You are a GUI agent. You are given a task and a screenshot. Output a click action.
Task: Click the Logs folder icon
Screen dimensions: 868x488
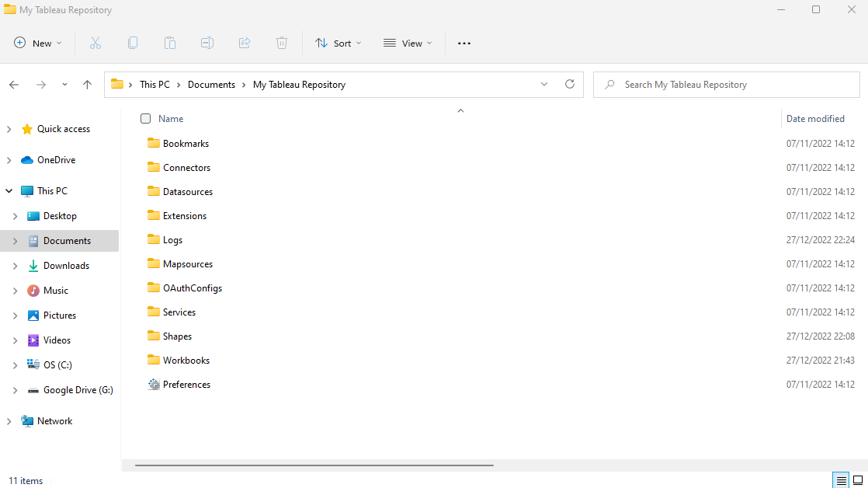(154, 239)
